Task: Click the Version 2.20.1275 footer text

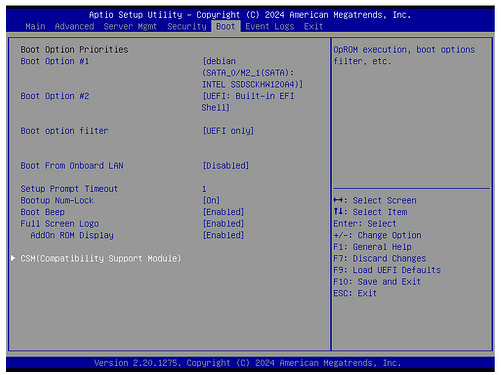Action: pyautogui.click(x=247, y=363)
